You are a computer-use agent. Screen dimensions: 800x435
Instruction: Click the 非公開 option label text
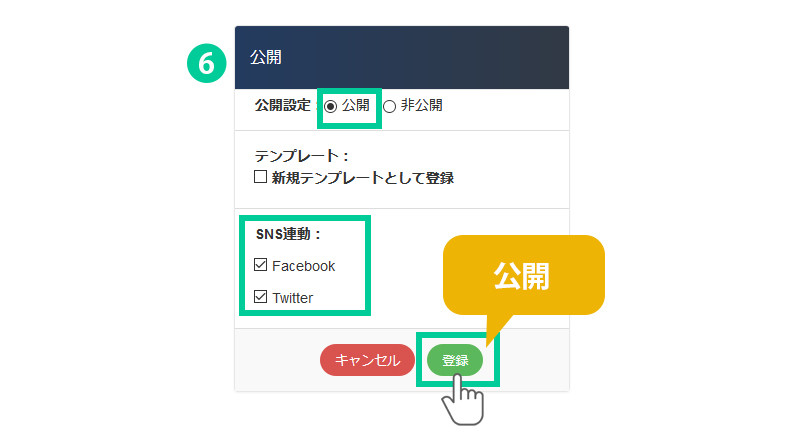tap(421, 105)
